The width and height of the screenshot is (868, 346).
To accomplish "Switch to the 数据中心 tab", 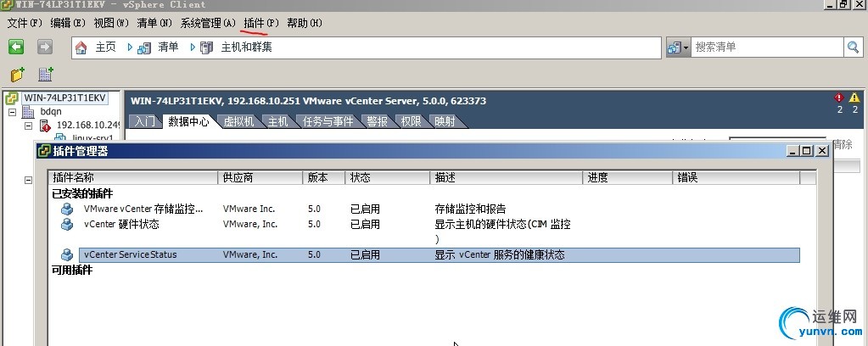I will click(188, 121).
